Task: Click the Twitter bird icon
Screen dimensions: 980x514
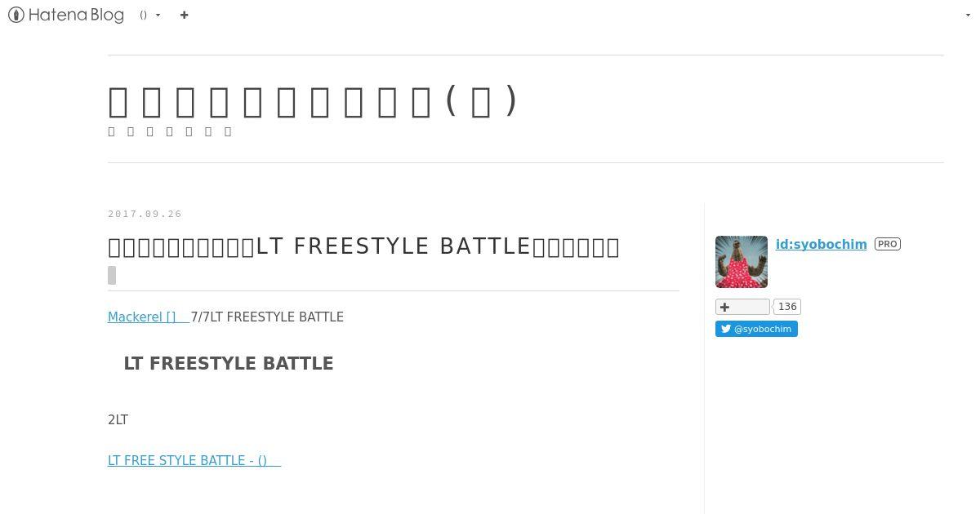Action: point(725,329)
